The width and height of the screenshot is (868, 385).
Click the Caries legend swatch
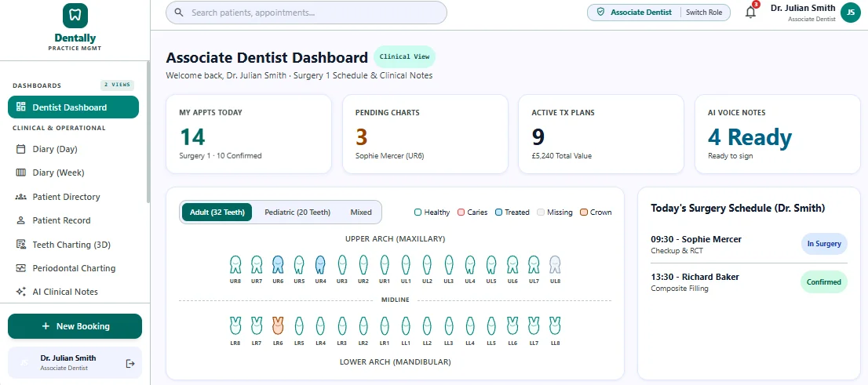pos(461,212)
